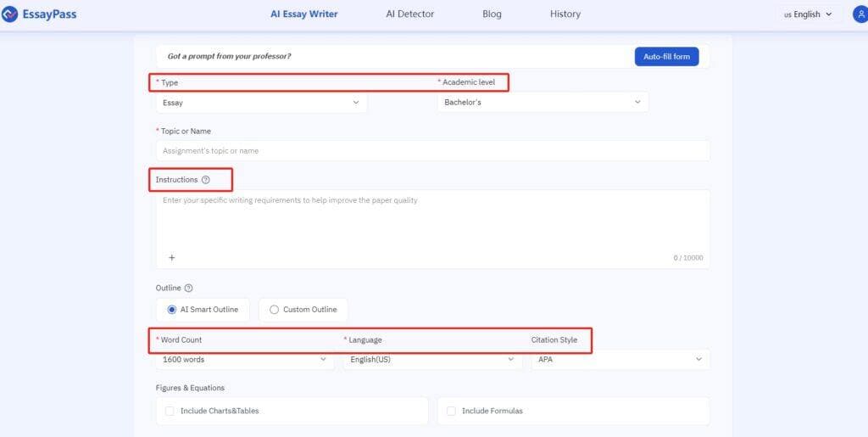The image size is (868, 437).
Task: Enable Include Charts&Tables checkbox
Action: [170, 411]
